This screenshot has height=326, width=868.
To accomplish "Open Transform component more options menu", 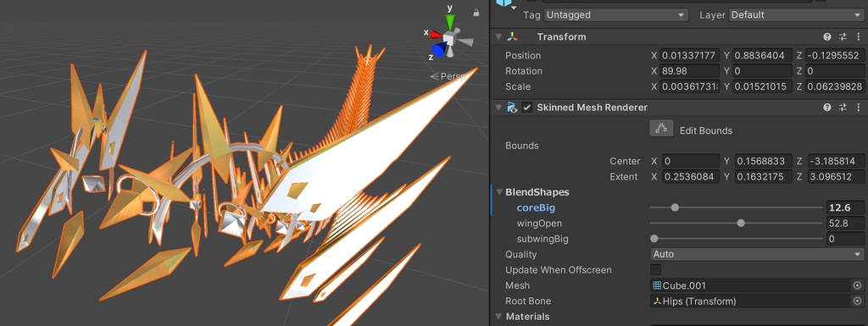I will (858, 37).
